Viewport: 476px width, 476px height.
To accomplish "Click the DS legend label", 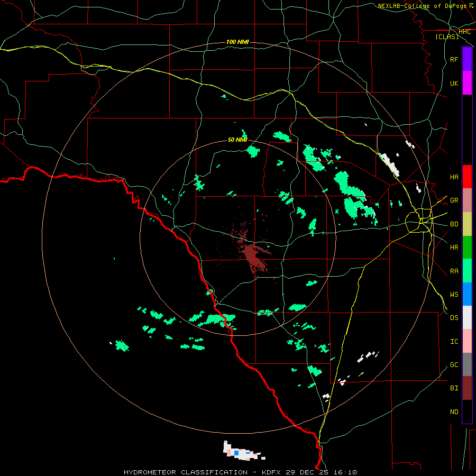I will coord(454,317).
